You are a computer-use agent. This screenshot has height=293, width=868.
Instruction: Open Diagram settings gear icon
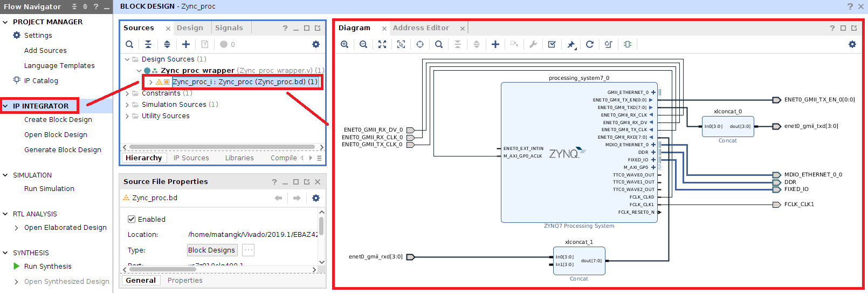coord(852,44)
